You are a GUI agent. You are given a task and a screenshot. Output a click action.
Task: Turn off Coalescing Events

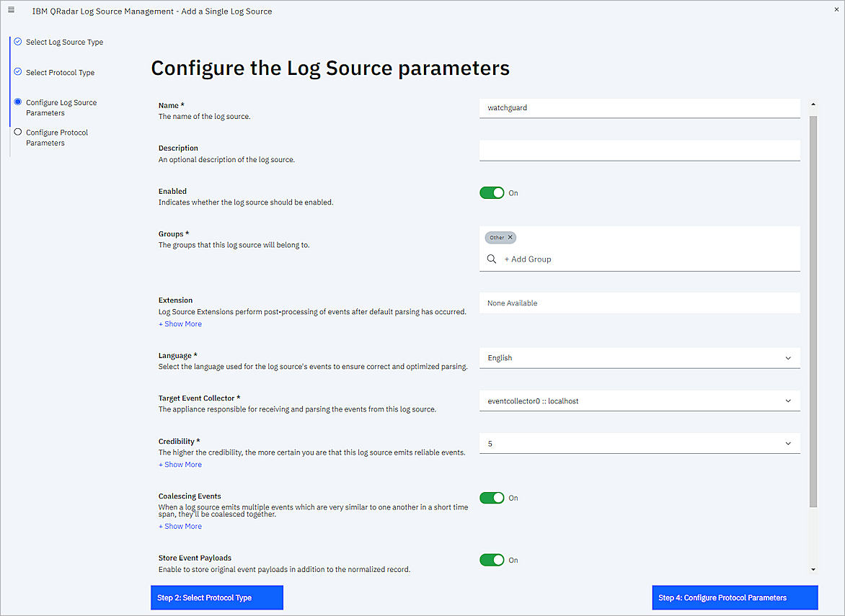[492, 498]
